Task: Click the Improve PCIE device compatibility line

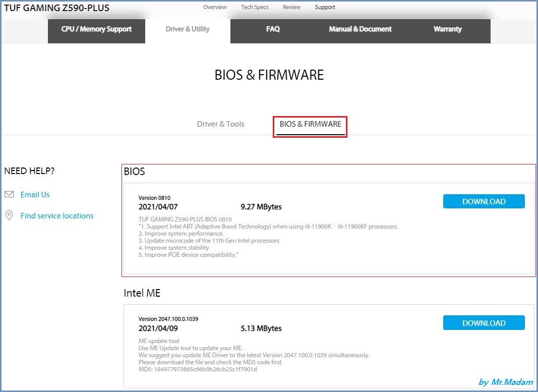Action: pyautogui.click(x=189, y=255)
